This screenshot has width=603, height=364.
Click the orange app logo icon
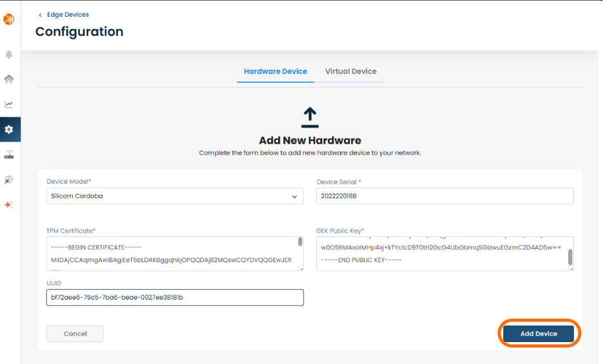point(9,19)
